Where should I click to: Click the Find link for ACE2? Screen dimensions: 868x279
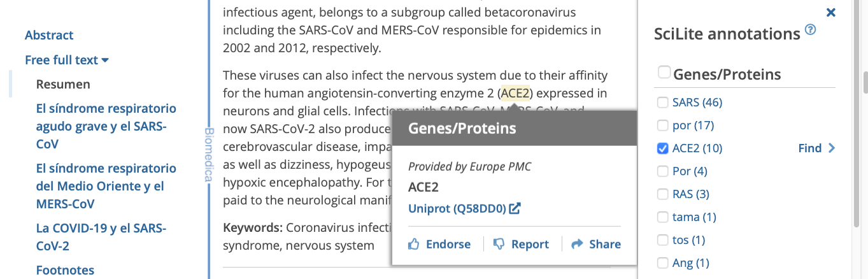point(809,148)
